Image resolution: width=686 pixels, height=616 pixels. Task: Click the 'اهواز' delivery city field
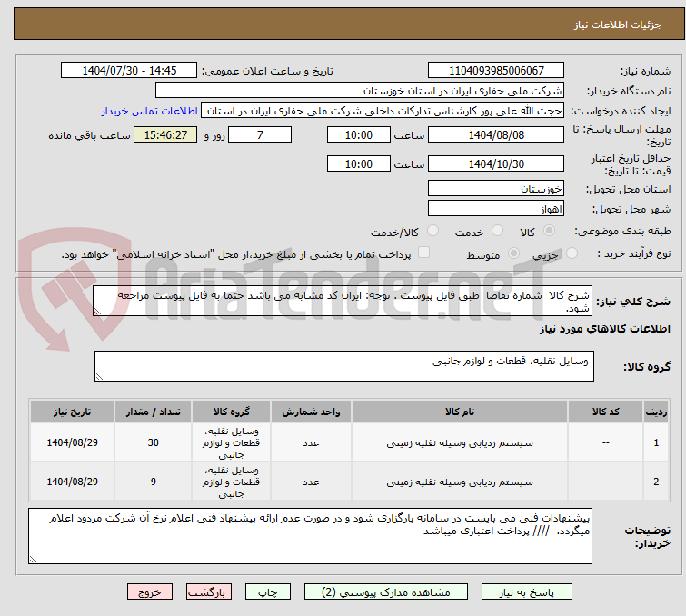click(495, 209)
